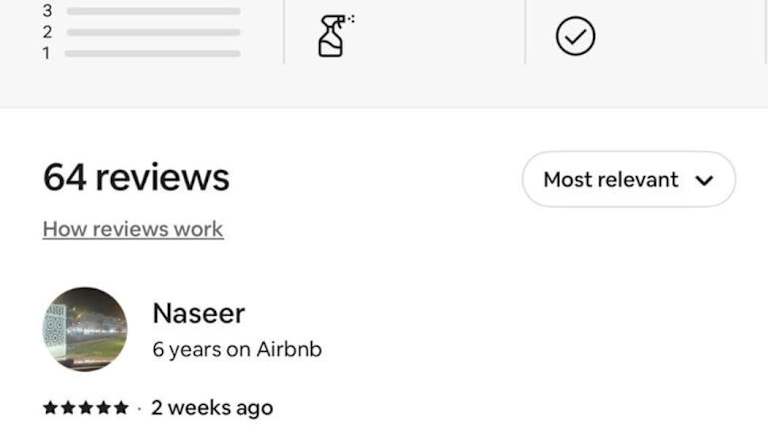Click the number 3 rating label

click(x=47, y=11)
